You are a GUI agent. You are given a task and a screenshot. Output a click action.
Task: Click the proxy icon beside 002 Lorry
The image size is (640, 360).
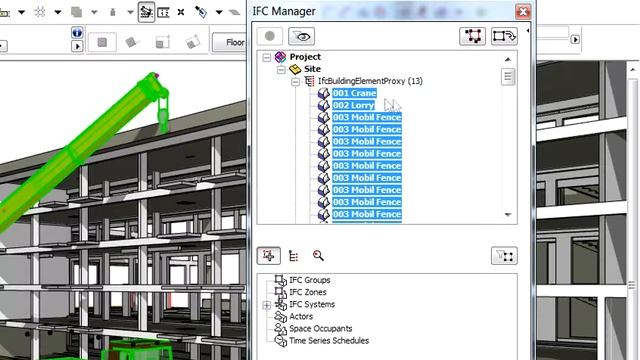click(324, 106)
